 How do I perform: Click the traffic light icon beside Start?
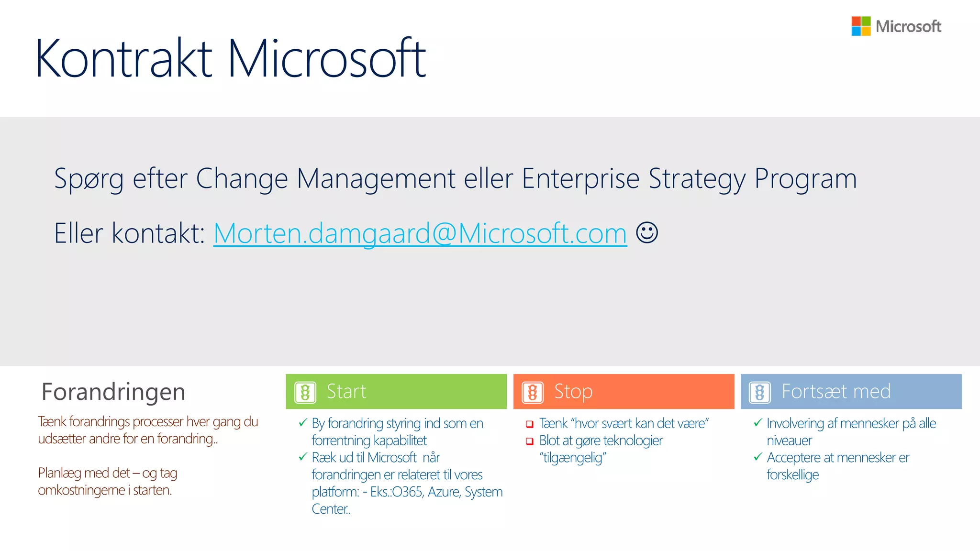[305, 392]
